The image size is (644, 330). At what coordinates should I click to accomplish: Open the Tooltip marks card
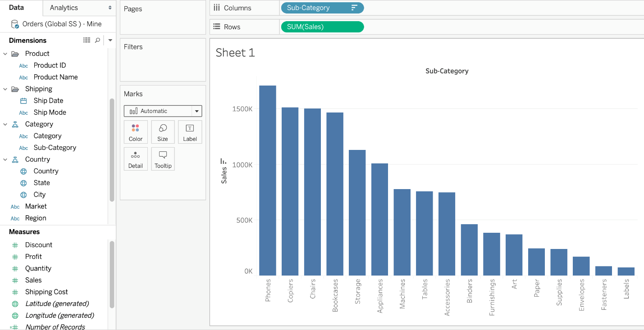click(x=163, y=159)
